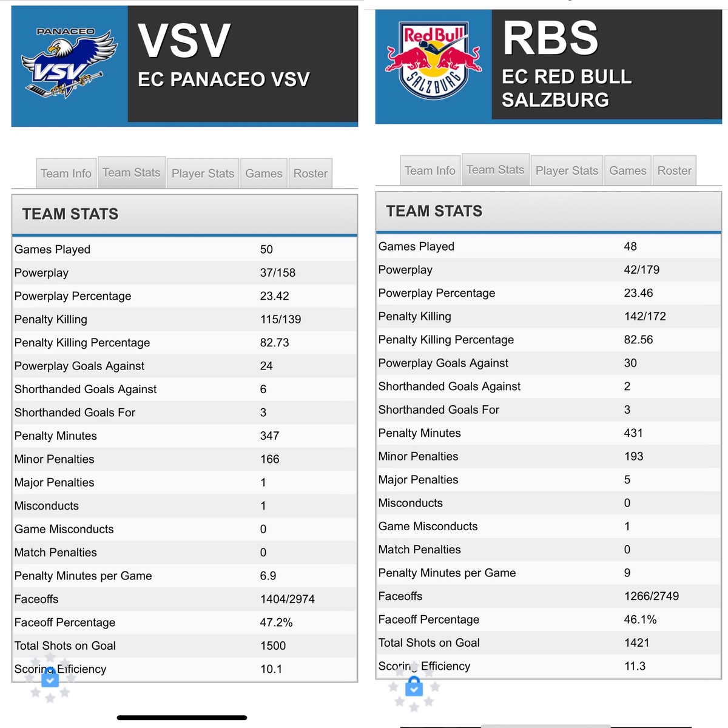The width and height of the screenshot is (728, 728).
Task: Open RBS Roster tab
Action: coord(675,170)
